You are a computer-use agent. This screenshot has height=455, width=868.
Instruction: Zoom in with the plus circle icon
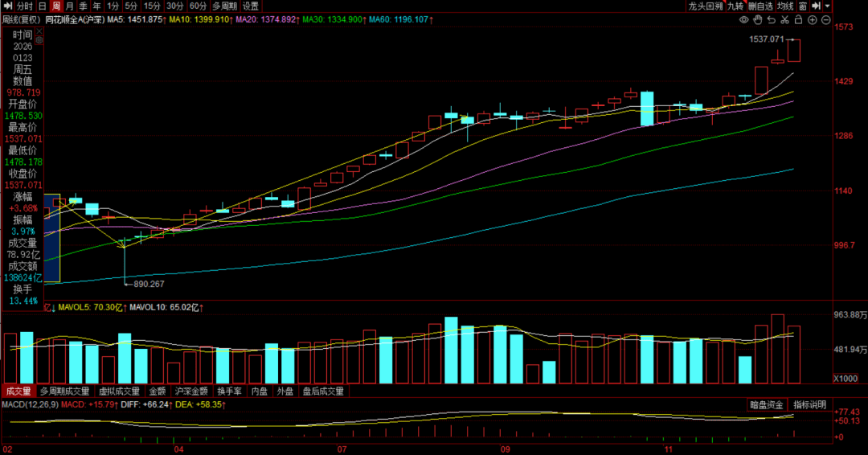pos(813,19)
